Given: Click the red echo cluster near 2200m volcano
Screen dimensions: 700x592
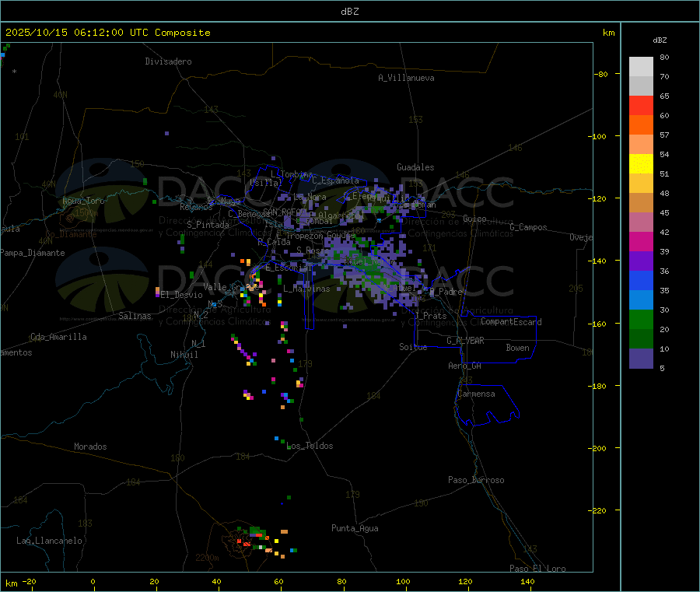Looking at the screenshot, I should [x=246, y=543].
